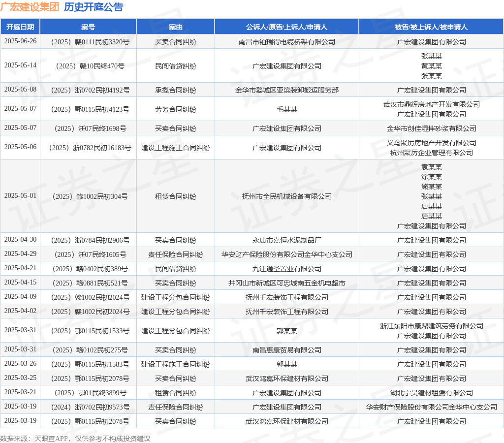Screen dimensions: 504x443
Task: Click the date cell 2025-05-14
Action: point(20,65)
